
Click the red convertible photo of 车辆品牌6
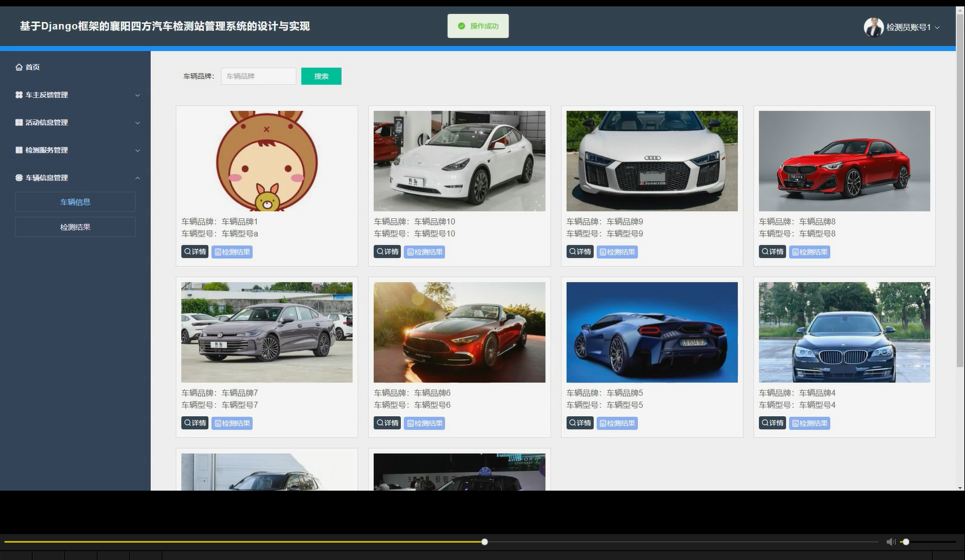pos(460,332)
